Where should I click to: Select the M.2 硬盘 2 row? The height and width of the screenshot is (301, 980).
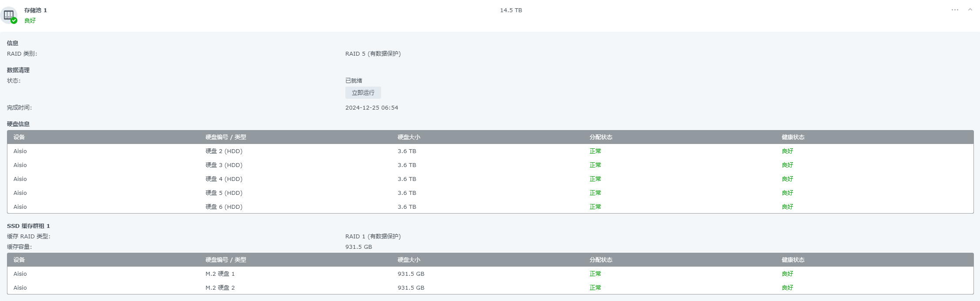click(x=490, y=288)
